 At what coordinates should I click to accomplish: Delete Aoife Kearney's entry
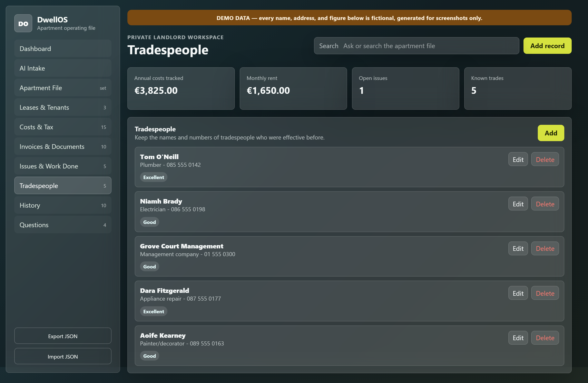coord(545,338)
